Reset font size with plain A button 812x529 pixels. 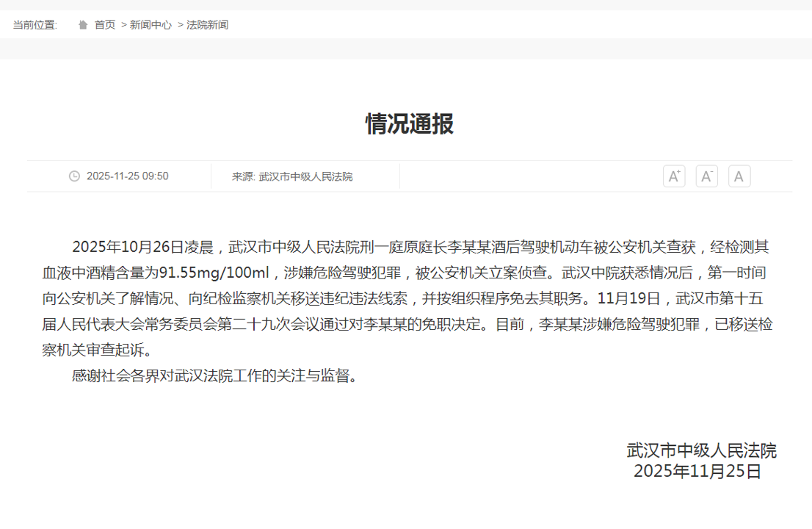point(739,176)
